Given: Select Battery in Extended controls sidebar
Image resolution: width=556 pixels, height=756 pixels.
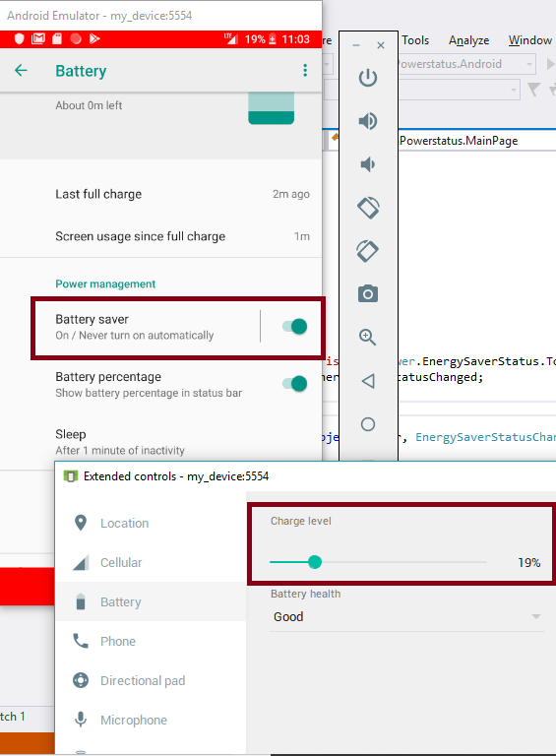Looking at the screenshot, I should point(151,601).
